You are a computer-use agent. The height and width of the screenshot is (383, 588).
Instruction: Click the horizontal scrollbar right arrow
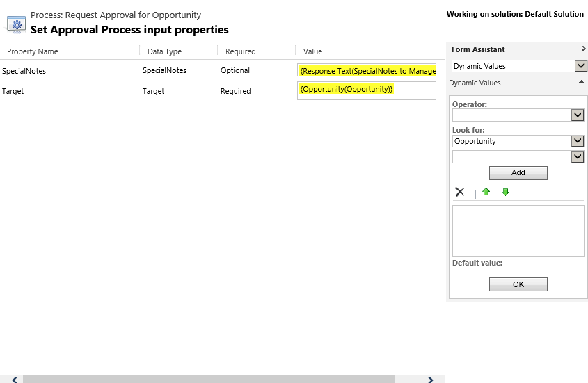tap(431, 380)
